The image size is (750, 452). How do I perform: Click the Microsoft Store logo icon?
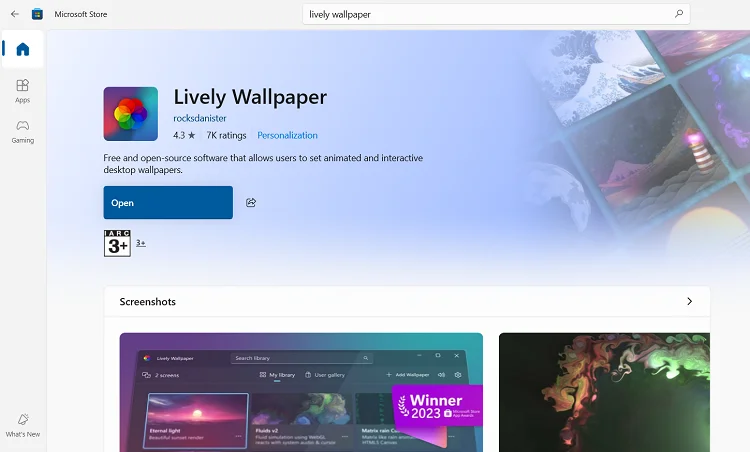37,14
